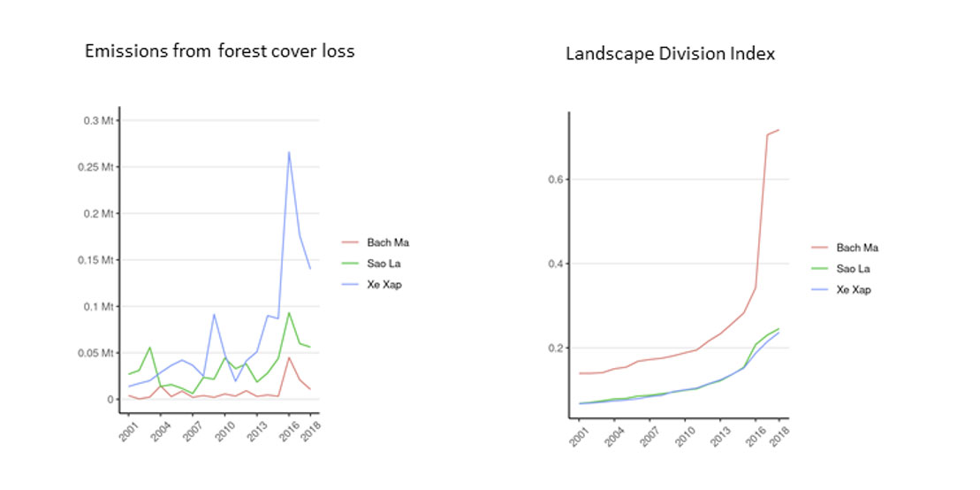Click the 0.15 Mt y-axis label
This screenshot has height=490, width=980.
pos(97,260)
